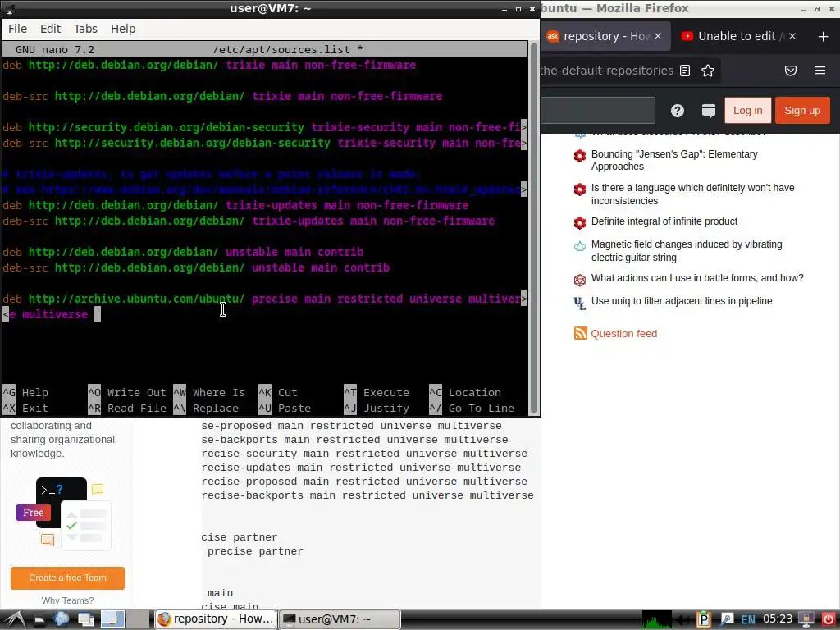This screenshot has width=840, height=630.
Task: Click the Sign up button
Action: point(802,111)
